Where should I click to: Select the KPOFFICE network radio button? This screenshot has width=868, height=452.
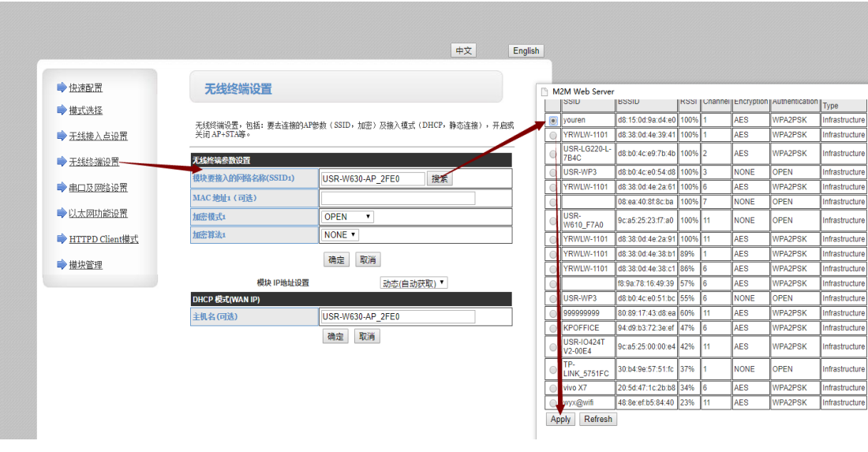click(x=553, y=328)
